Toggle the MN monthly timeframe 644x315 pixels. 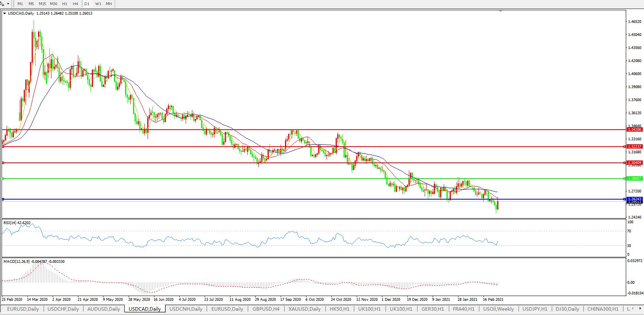click(108, 4)
